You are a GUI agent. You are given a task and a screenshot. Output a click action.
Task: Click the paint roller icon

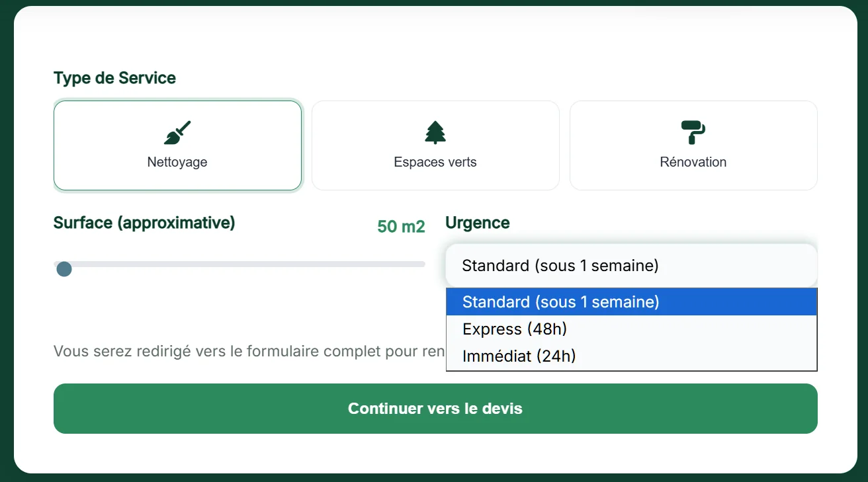693,133
